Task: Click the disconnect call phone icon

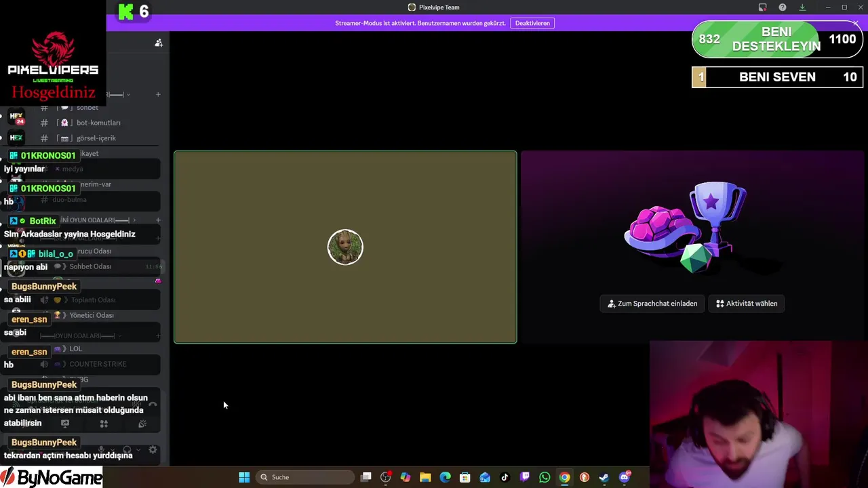Action: point(153,405)
